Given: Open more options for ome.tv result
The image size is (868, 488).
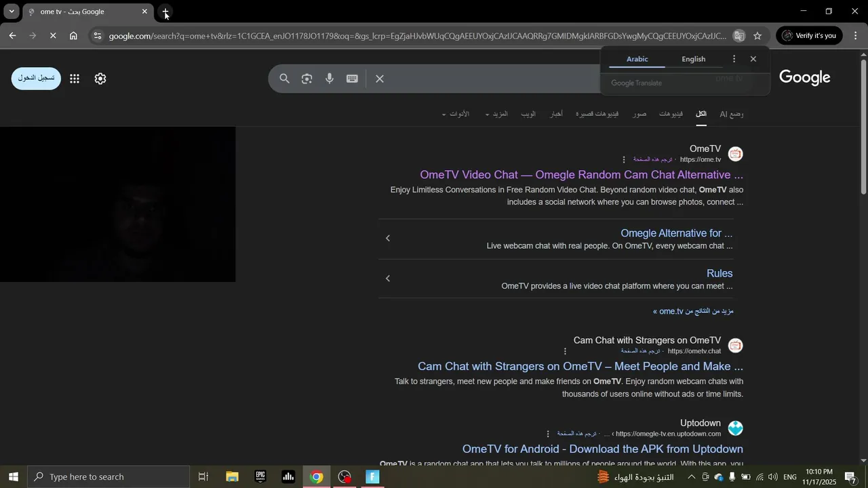Looking at the screenshot, I should tap(624, 160).
